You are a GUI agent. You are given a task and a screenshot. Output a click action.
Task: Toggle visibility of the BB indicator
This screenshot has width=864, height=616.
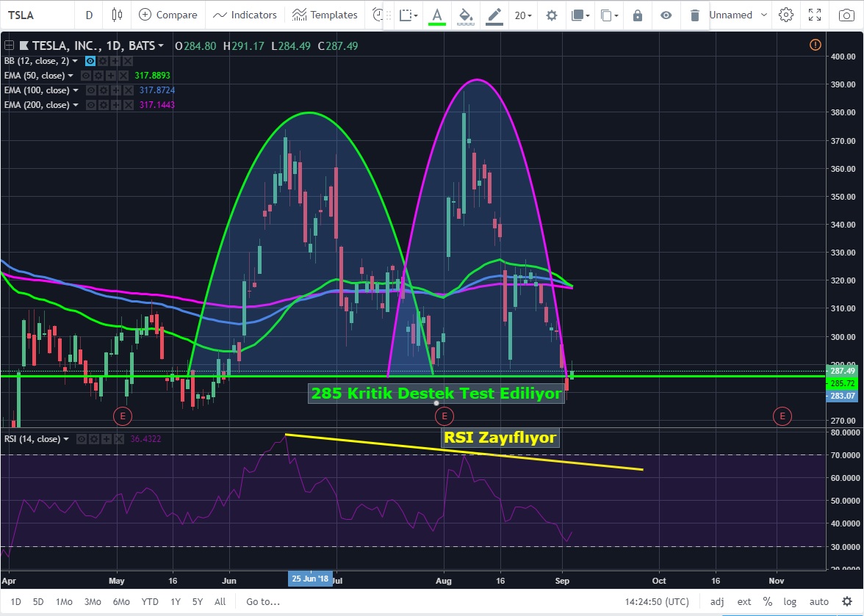[90, 61]
